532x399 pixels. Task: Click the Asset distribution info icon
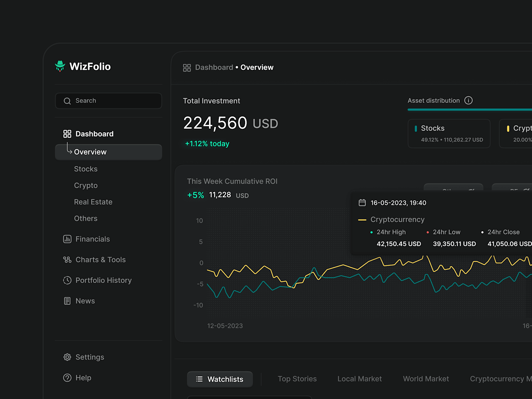pos(469,100)
